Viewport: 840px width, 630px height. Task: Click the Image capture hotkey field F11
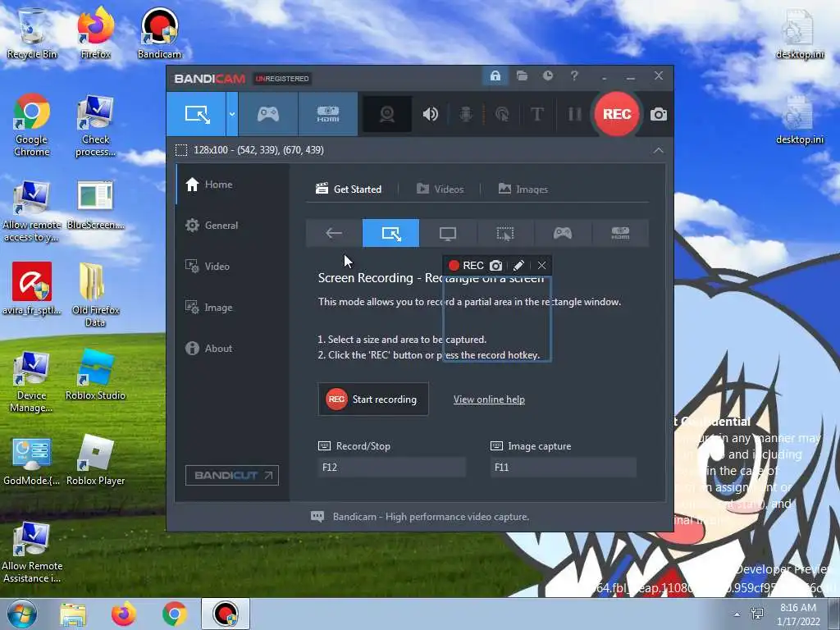coord(564,468)
